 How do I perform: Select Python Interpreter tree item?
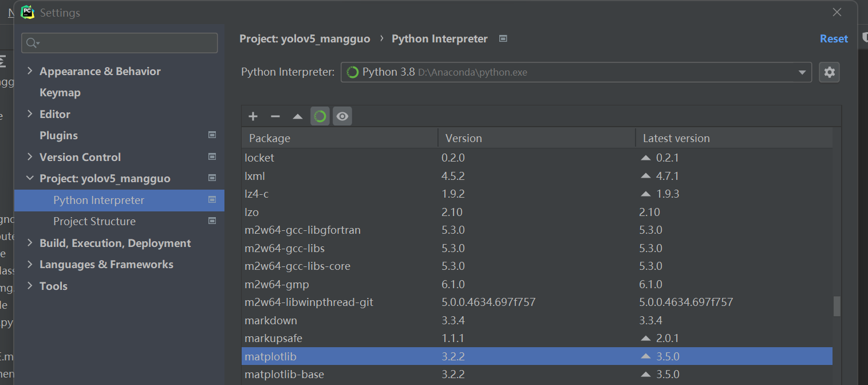coord(119,200)
